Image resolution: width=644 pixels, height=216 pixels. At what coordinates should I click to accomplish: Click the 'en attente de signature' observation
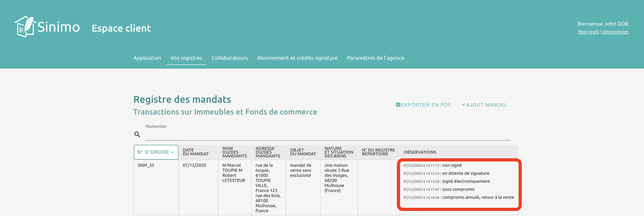tap(447, 173)
